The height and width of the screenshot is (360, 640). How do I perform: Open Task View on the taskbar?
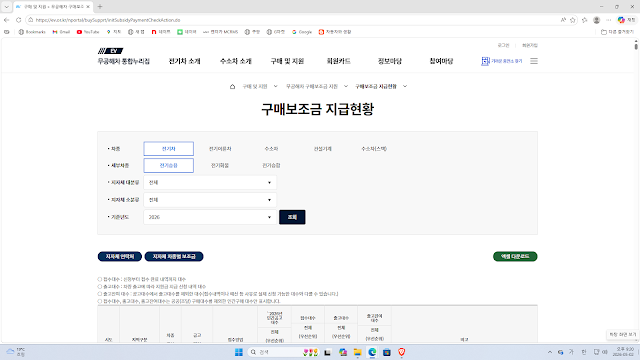[327, 352]
